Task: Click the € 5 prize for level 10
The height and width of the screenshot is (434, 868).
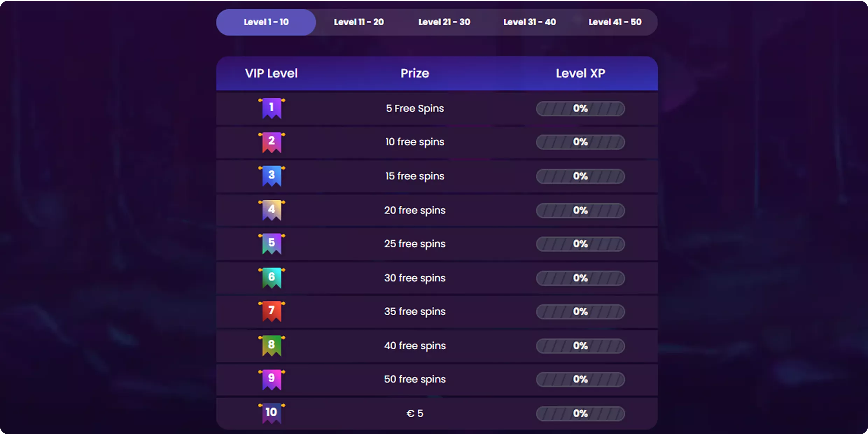Action: pos(415,413)
